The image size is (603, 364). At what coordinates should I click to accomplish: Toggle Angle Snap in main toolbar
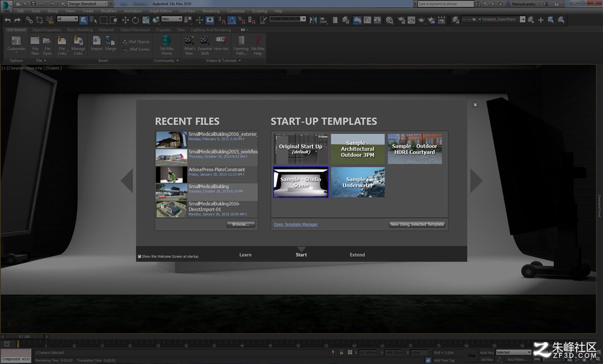click(x=231, y=20)
